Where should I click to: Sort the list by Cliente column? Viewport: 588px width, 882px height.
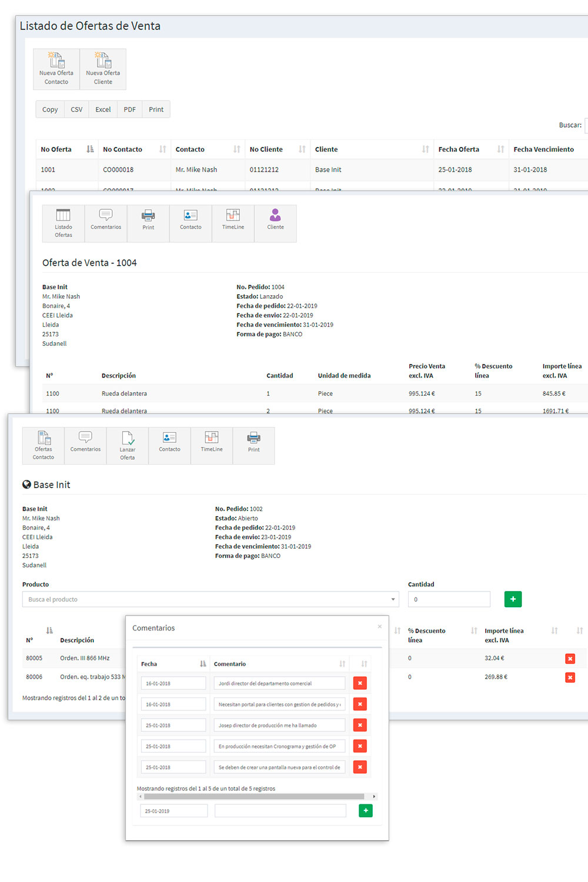pos(425,149)
